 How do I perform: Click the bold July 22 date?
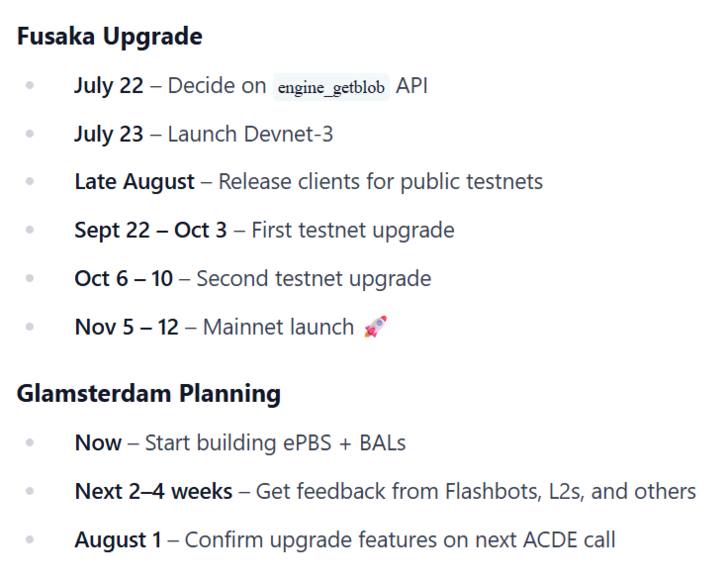click(x=108, y=86)
